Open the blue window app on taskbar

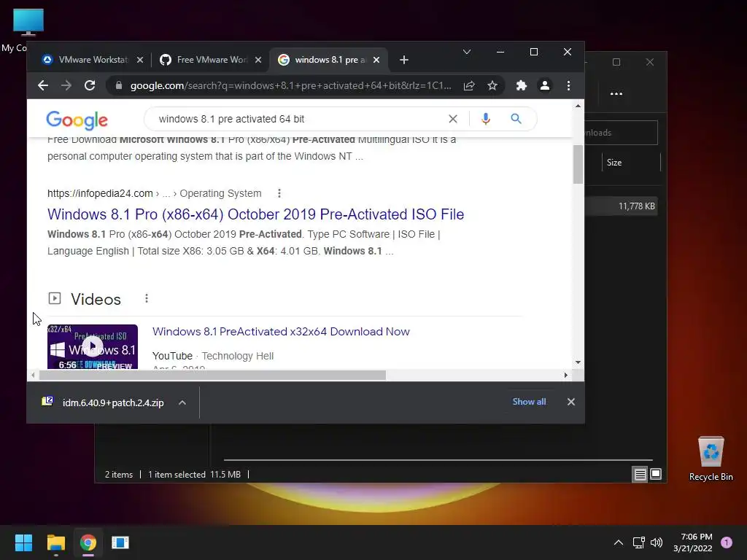120,542
